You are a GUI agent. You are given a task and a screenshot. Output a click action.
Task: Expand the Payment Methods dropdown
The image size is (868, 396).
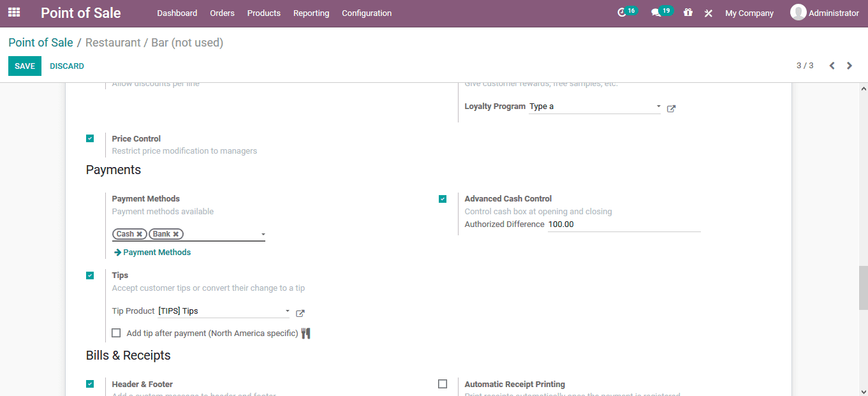point(263,234)
